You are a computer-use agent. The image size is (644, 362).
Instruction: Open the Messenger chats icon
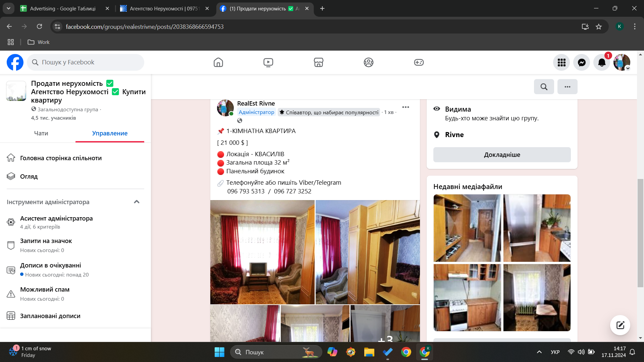pos(582,62)
